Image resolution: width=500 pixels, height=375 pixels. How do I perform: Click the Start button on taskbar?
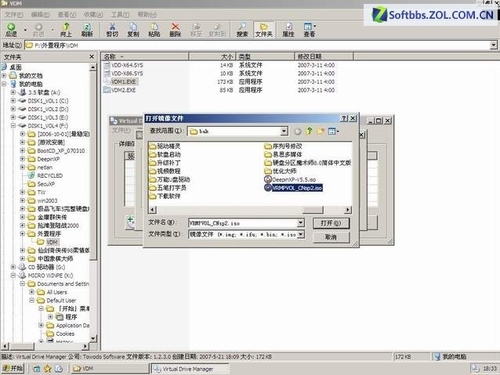(13, 368)
